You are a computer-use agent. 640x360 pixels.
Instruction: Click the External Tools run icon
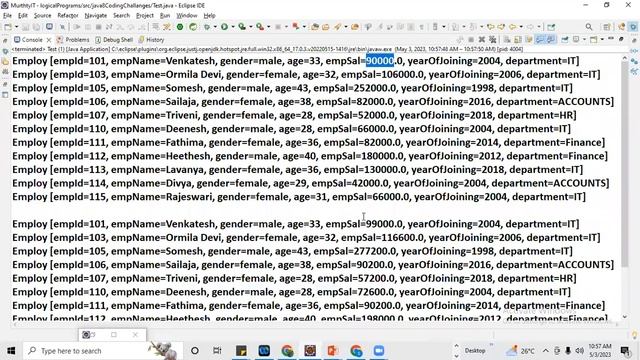pyautogui.click(x=260, y=27)
